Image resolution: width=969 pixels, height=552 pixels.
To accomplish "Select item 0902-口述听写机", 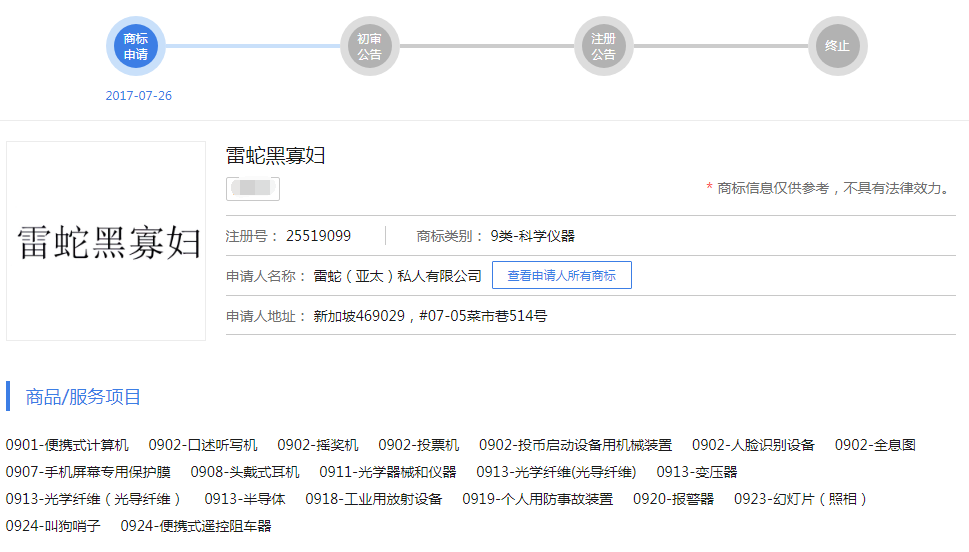I will (x=203, y=445).
